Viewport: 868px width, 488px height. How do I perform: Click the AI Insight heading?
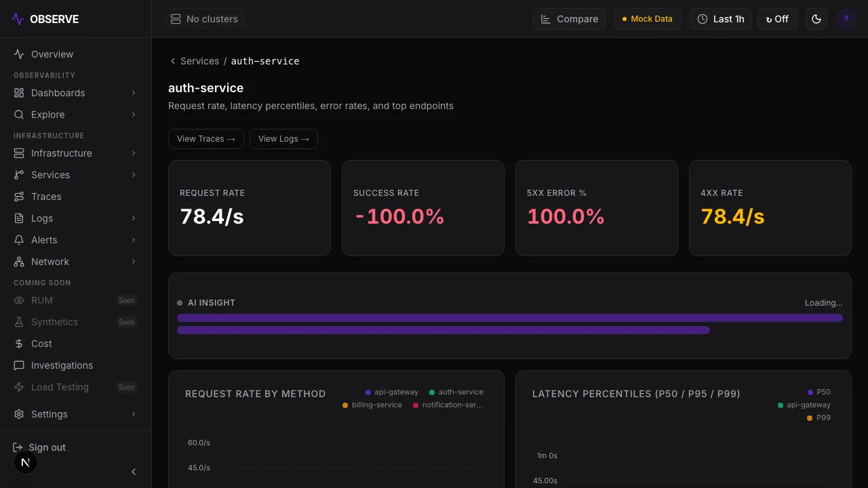[212, 303]
